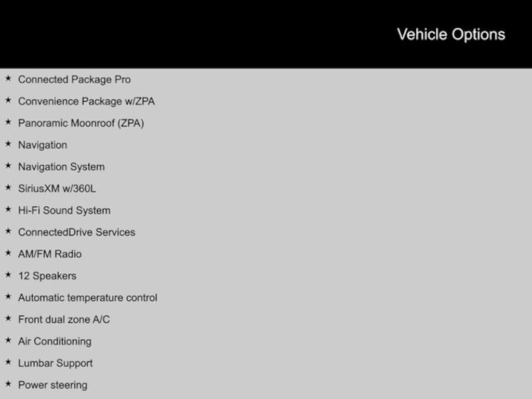Select the Panoramic Moonroof (ZPA) text
The image size is (532, 399).
[81, 123]
